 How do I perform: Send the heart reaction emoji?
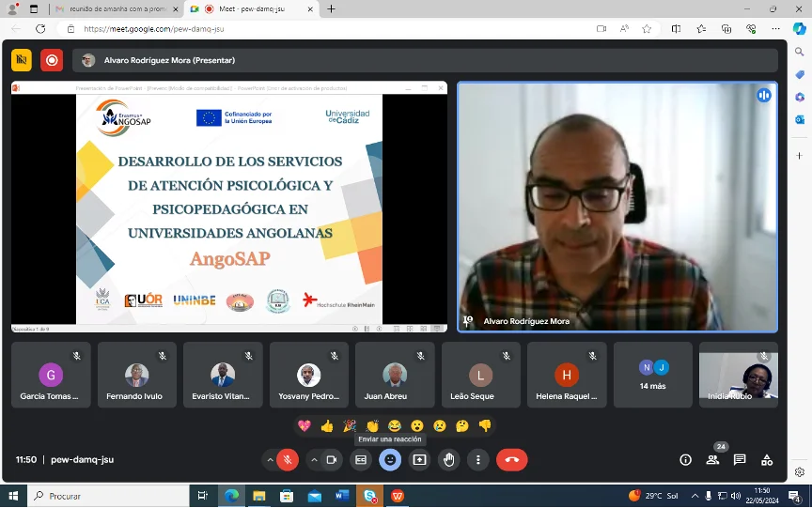[304, 425]
